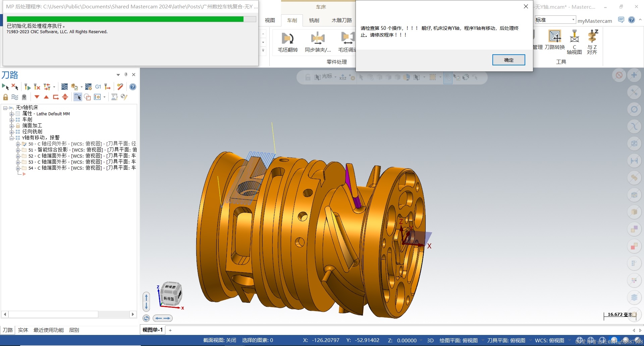The width and height of the screenshot is (644, 346).
Task: Move insert arrow up red triangle
Action: 46,97
